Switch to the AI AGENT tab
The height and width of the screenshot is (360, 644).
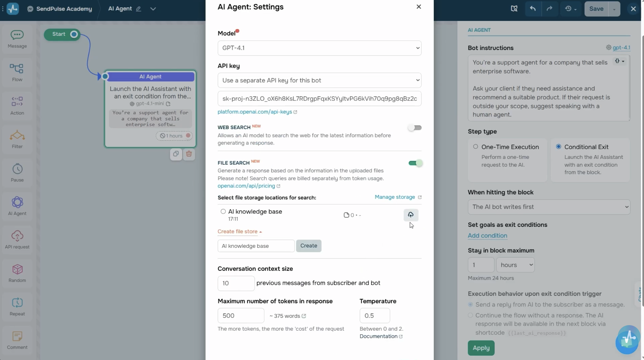coord(479,30)
